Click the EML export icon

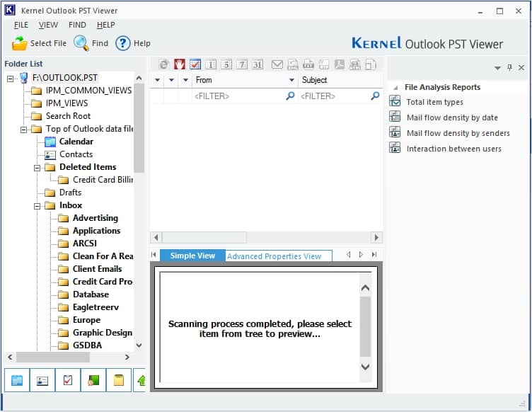pyautogui.click(x=293, y=64)
